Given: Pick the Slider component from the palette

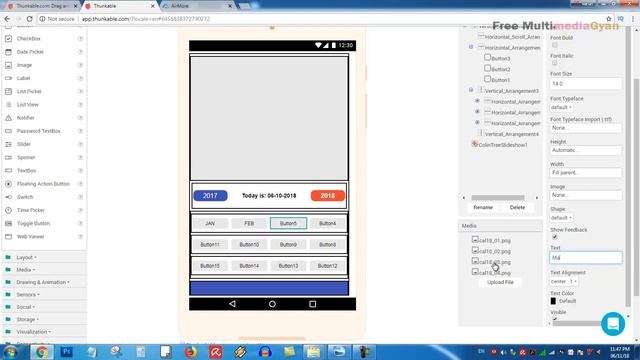Looking at the screenshot, I should (x=24, y=144).
